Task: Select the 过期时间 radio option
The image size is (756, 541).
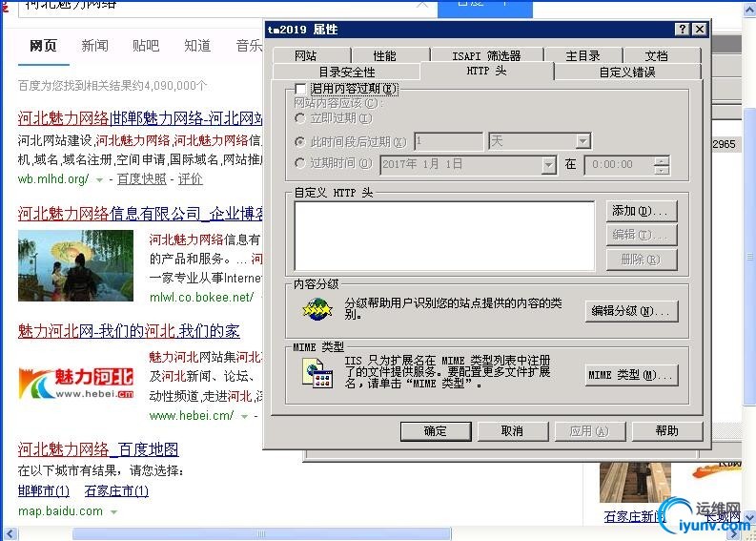Action: (300, 163)
